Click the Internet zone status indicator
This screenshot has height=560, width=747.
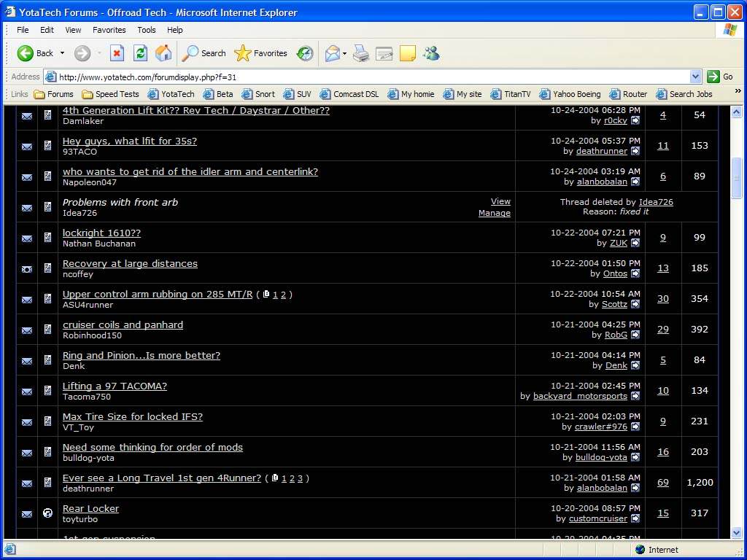[657, 550]
